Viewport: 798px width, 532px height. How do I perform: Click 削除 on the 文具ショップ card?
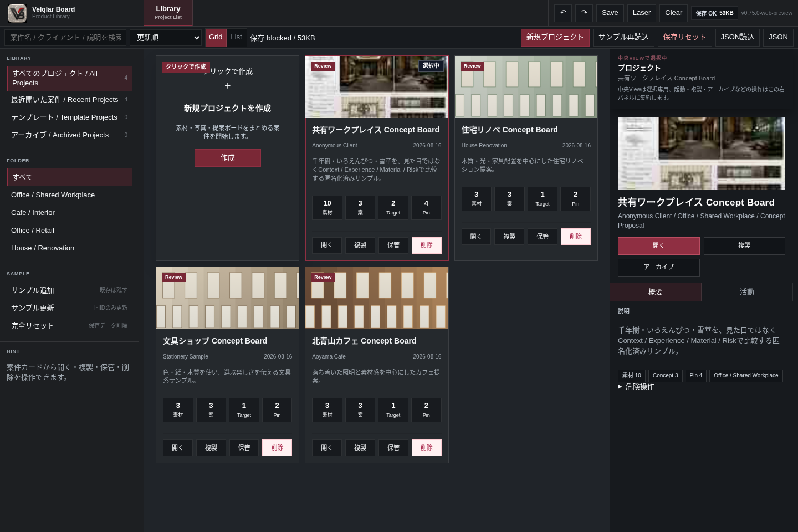[x=277, y=448]
